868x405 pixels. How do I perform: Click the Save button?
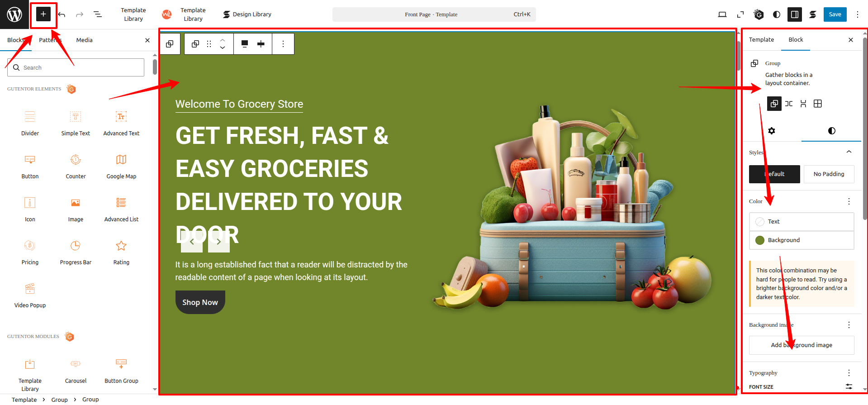(x=835, y=14)
